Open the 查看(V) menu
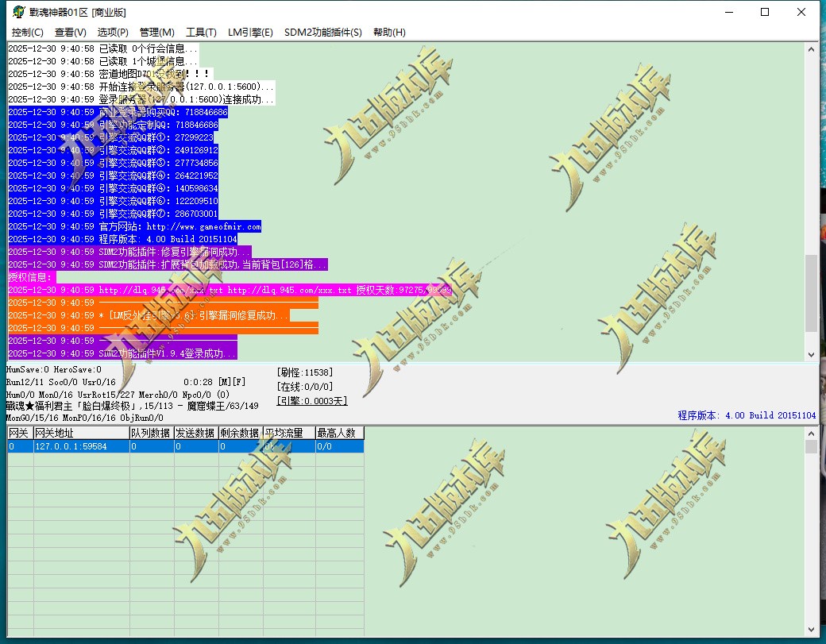The image size is (826, 644). point(71,32)
